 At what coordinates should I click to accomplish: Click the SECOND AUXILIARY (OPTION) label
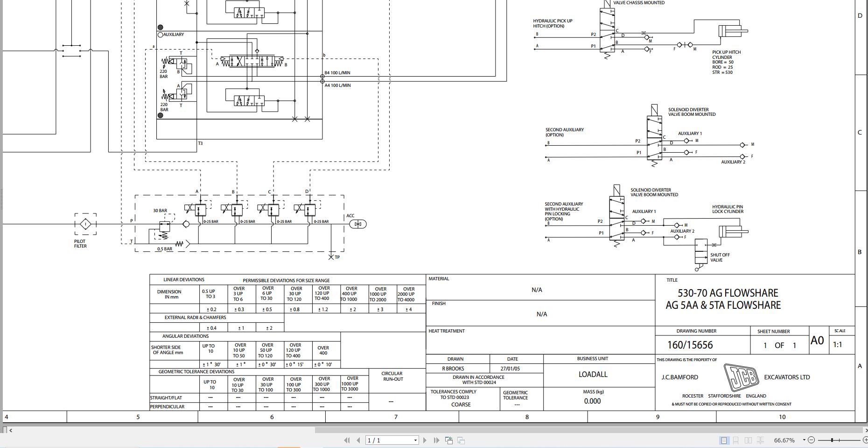click(565, 132)
